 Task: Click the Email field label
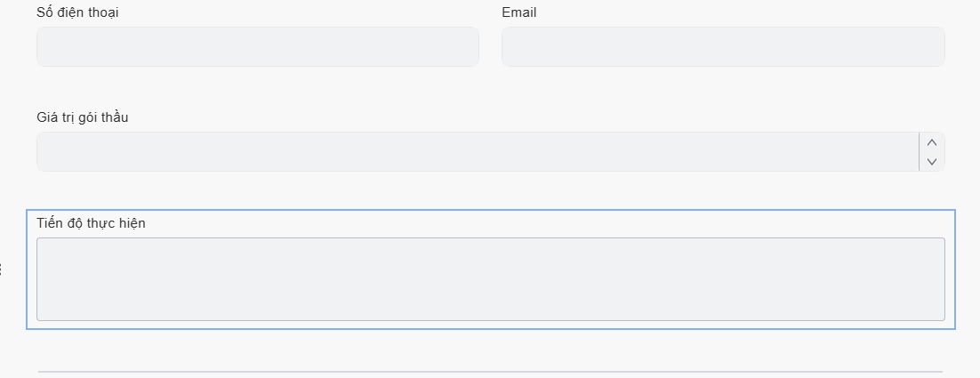519,12
